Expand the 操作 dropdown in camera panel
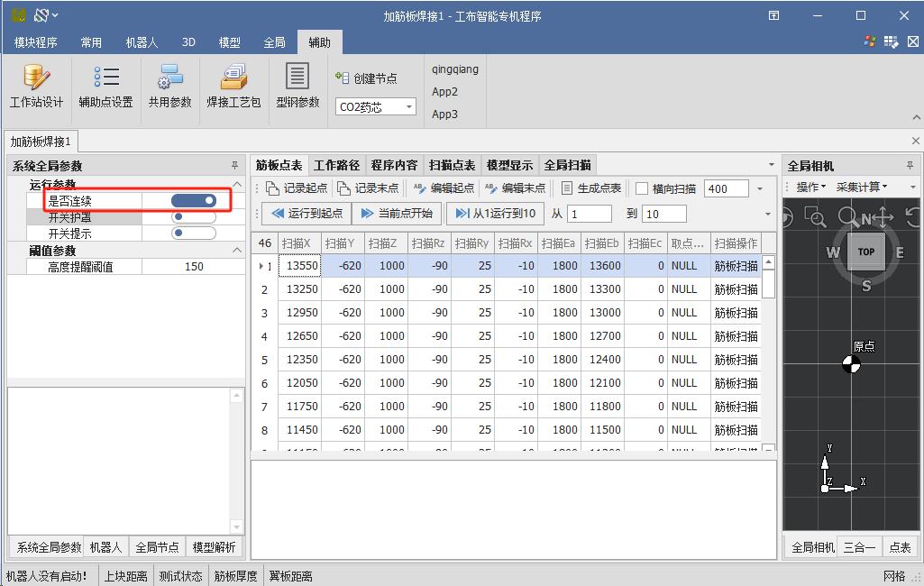 tap(811, 187)
